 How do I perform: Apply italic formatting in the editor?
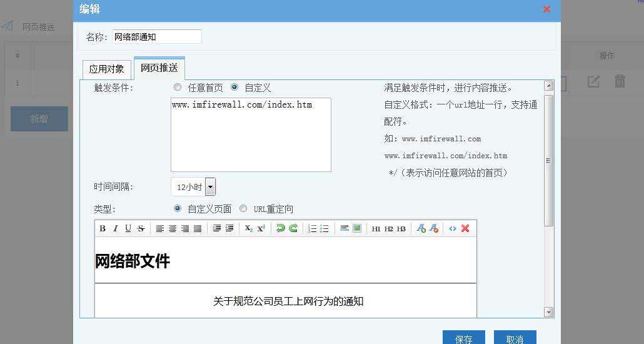pyautogui.click(x=115, y=229)
